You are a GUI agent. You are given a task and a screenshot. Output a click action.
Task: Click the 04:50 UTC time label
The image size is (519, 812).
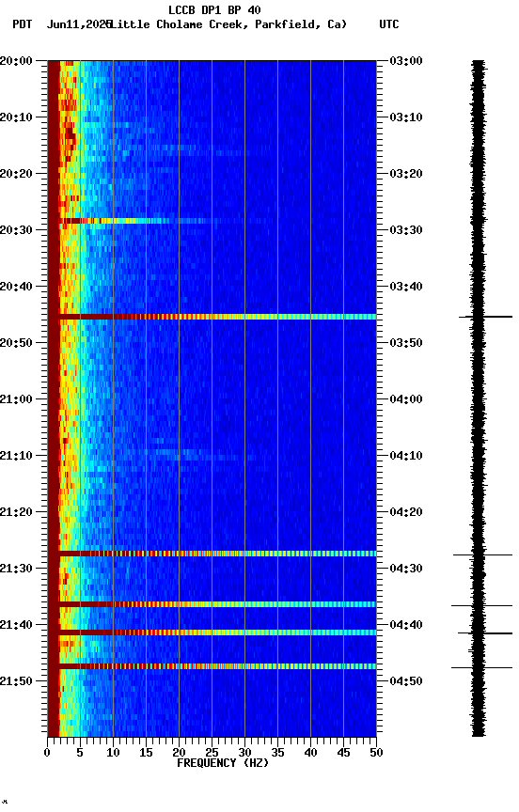406,681
